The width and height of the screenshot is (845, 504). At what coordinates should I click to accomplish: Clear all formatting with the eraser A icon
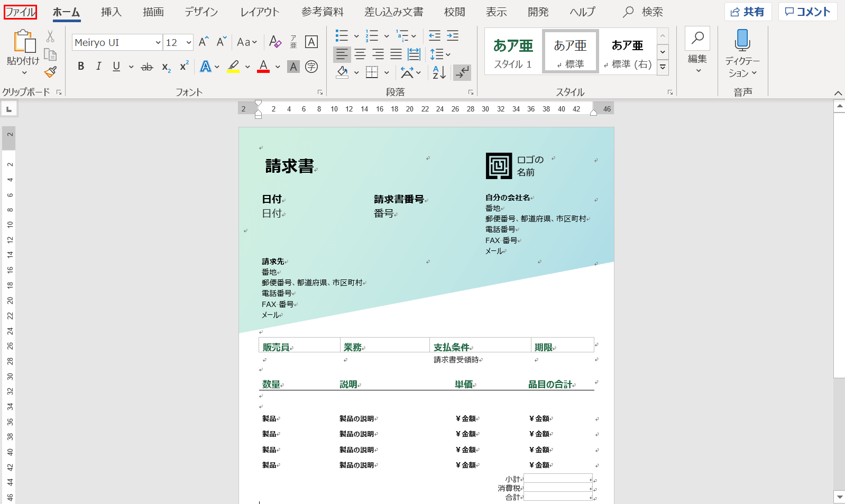pyautogui.click(x=275, y=42)
